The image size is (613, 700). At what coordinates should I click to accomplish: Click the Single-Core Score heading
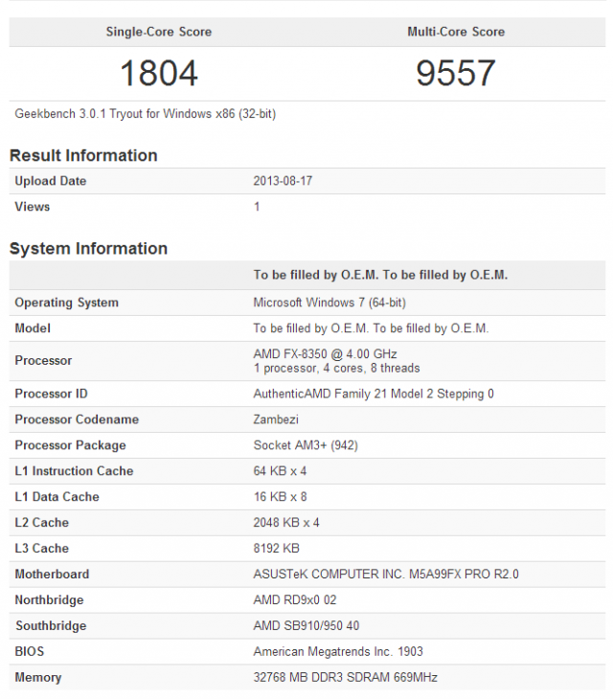[158, 32]
